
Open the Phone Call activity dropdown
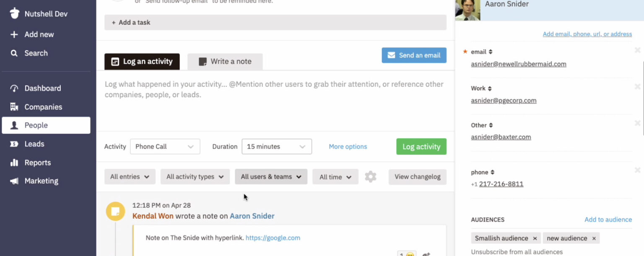[165, 146]
